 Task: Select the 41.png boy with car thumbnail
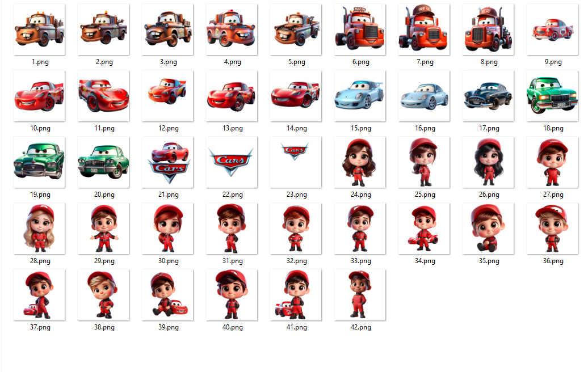[x=296, y=295]
